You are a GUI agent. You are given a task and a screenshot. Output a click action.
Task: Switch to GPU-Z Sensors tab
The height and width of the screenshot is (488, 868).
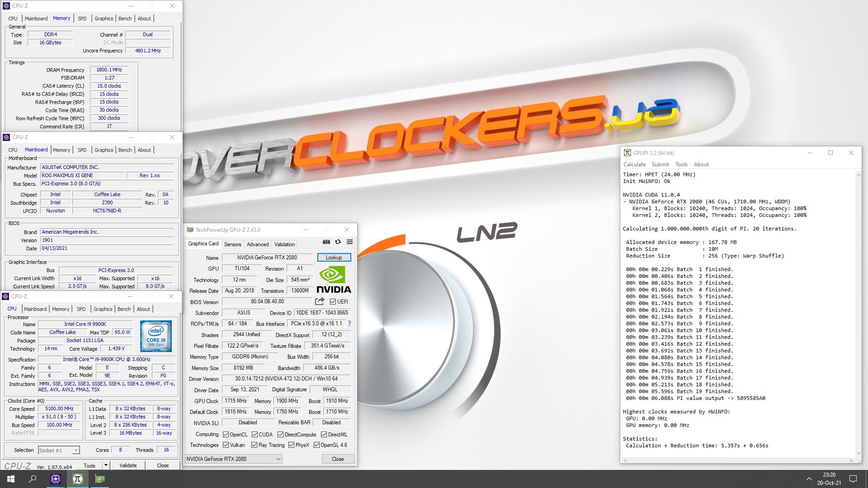point(232,244)
